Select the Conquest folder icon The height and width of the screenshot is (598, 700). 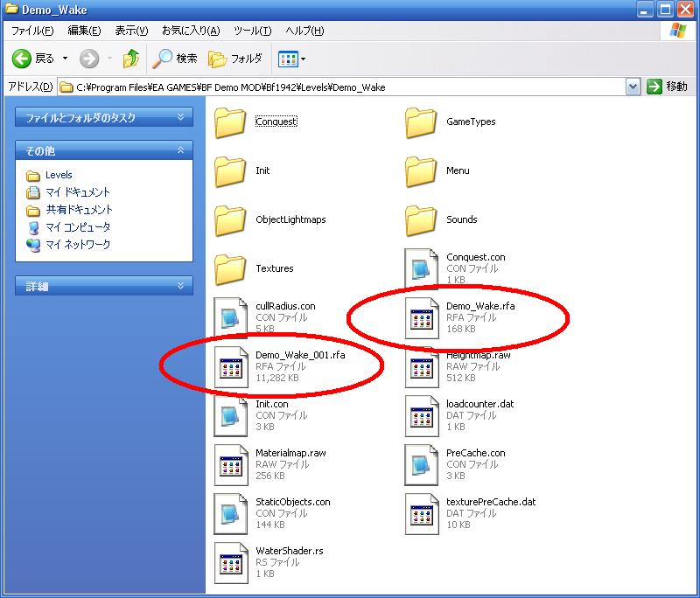point(230,122)
